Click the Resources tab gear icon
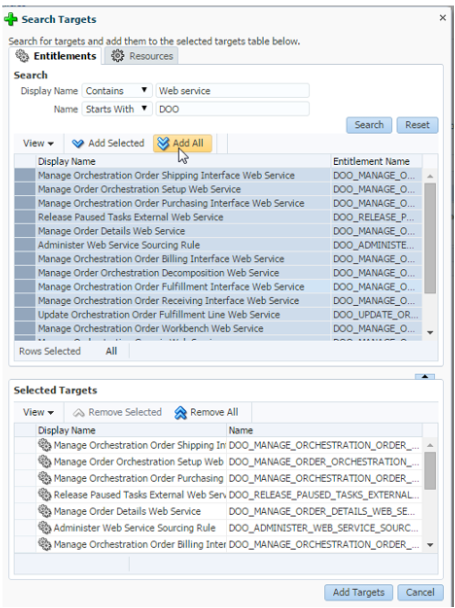 (x=118, y=56)
